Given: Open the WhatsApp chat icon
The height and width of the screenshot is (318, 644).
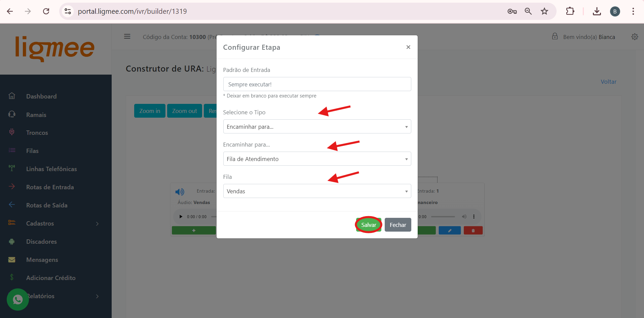Looking at the screenshot, I should click(x=18, y=299).
